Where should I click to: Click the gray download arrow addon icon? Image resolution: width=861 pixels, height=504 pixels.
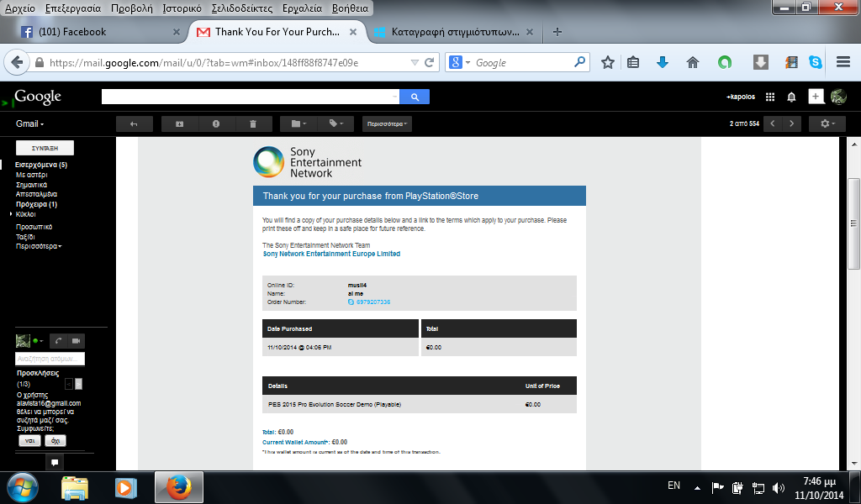pos(760,62)
